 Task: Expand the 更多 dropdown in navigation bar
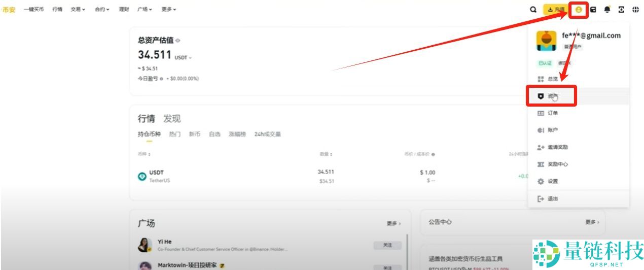(x=169, y=9)
